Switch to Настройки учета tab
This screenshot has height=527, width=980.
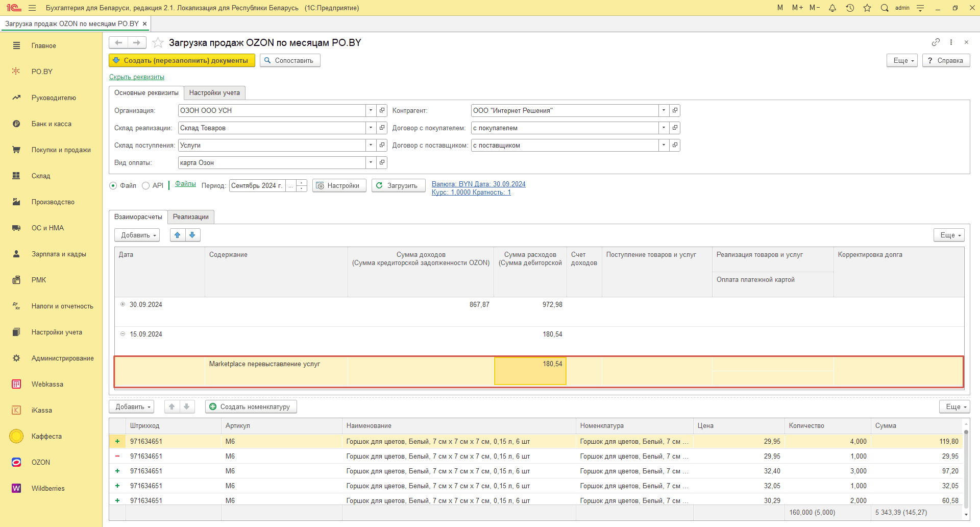214,92
